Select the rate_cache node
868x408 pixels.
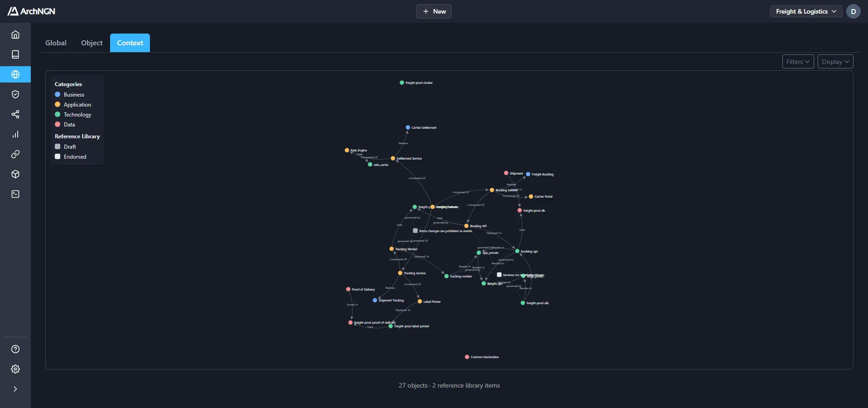point(370,165)
